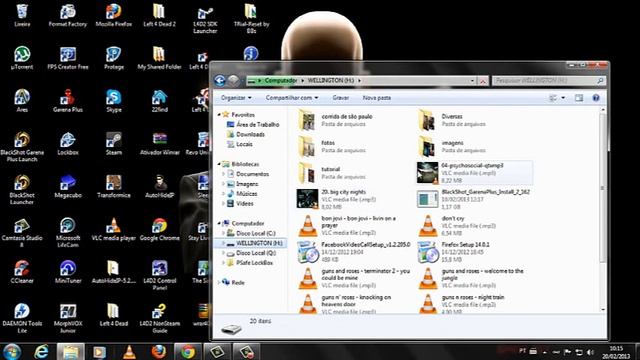Open CCleaner desktop icon
The image size is (640, 360).
click(22, 272)
